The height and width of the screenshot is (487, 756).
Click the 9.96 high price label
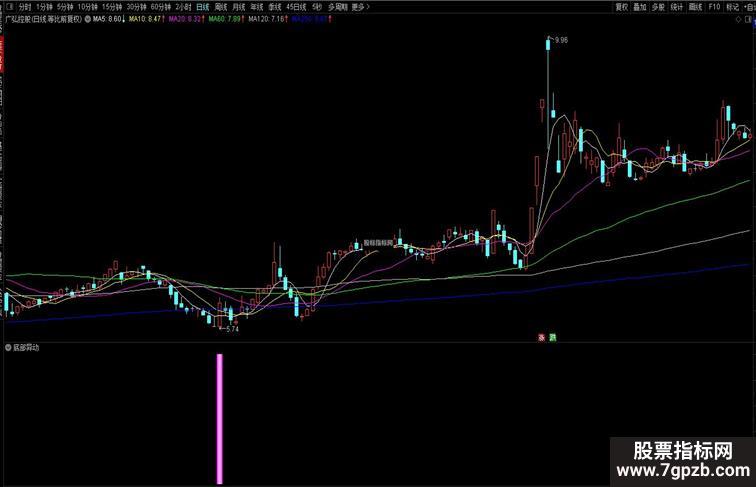tap(561, 40)
